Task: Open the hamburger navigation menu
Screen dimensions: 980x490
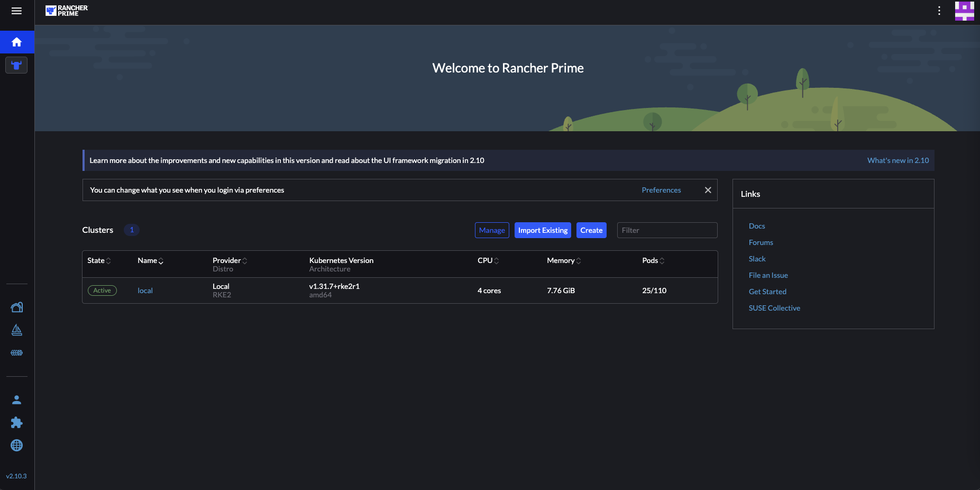Action: [x=16, y=11]
